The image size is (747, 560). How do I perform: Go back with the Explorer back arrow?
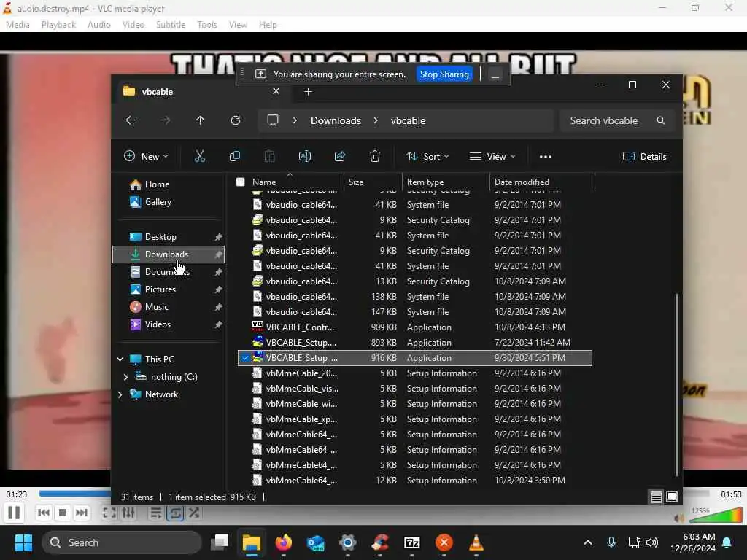[x=130, y=120]
